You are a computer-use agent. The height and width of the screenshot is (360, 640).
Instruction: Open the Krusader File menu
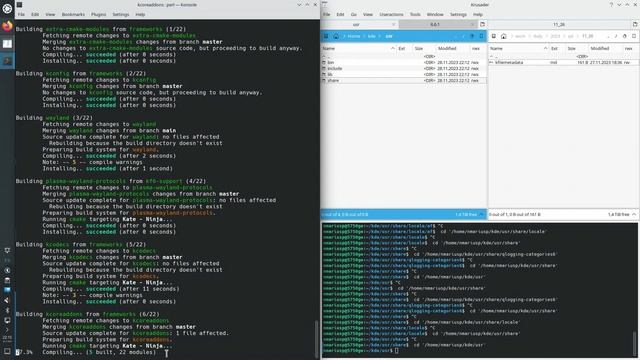tap(327, 14)
